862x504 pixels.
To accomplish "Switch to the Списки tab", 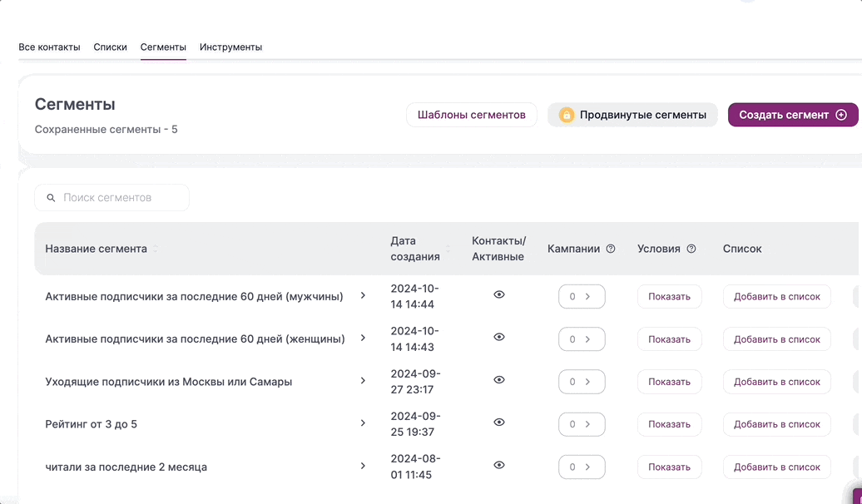I will point(110,47).
